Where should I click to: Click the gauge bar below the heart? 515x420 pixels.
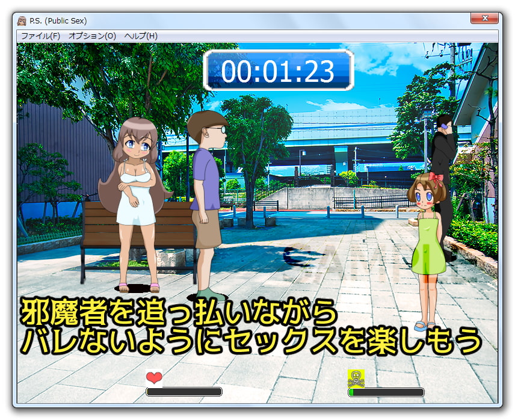pyautogui.click(x=184, y=392)
